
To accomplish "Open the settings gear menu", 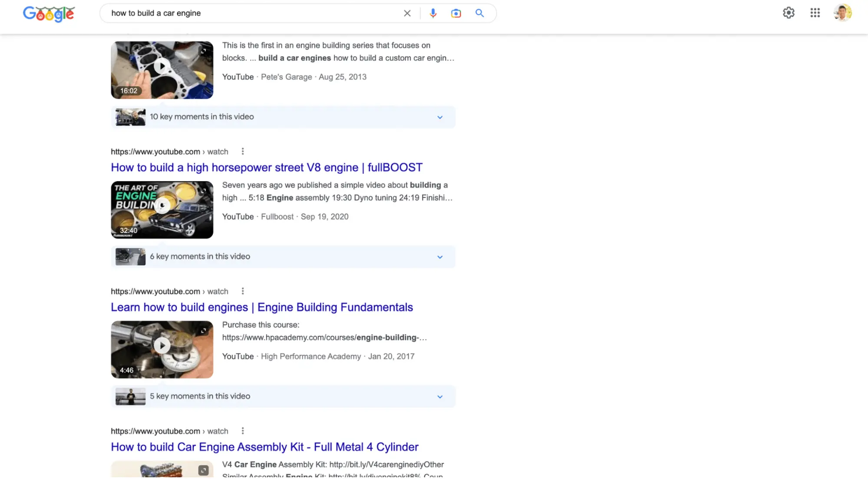I will pyautogui.click(x=789, y=13).
